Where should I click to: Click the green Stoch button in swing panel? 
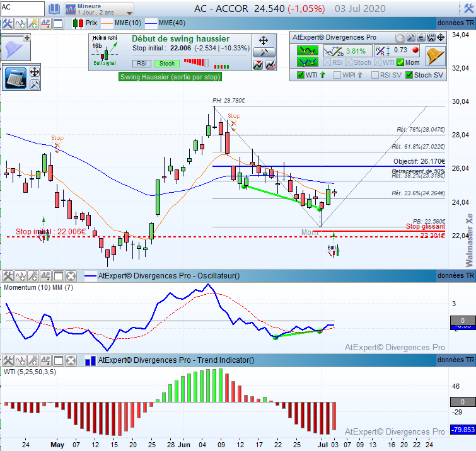click(x=167, y=64)
